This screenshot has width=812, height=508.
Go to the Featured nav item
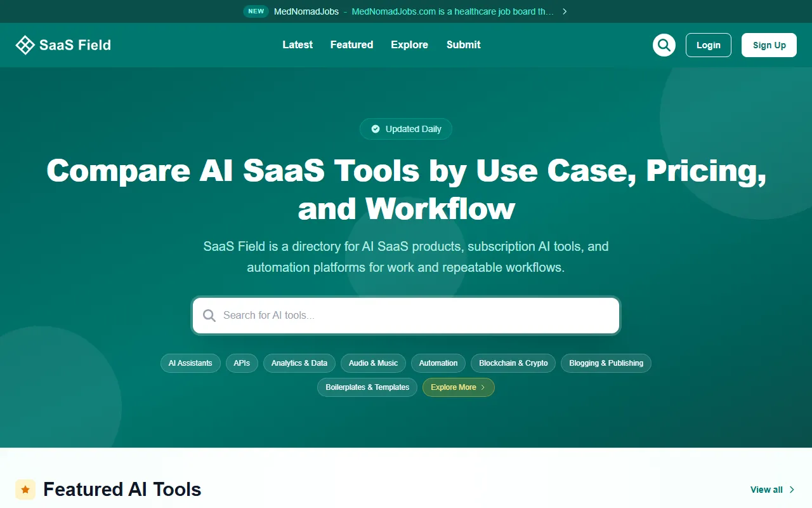pyautogui.click(x=351, y=45)
